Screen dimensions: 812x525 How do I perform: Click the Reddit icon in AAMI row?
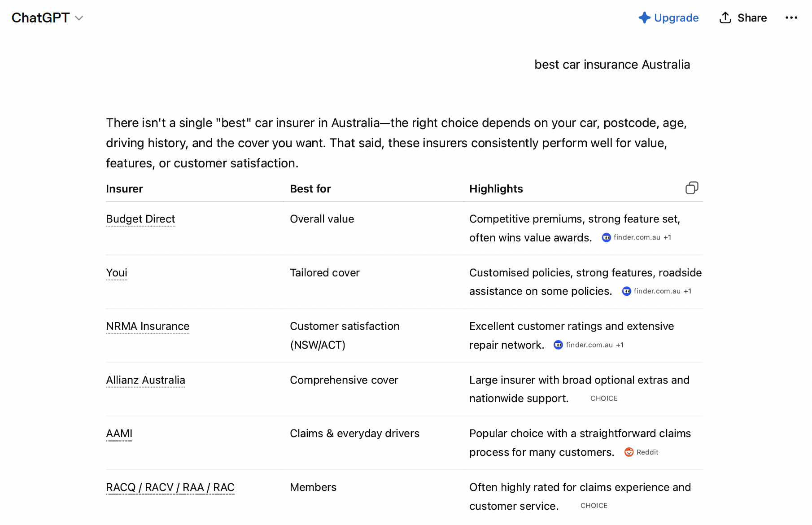[629, 452]
